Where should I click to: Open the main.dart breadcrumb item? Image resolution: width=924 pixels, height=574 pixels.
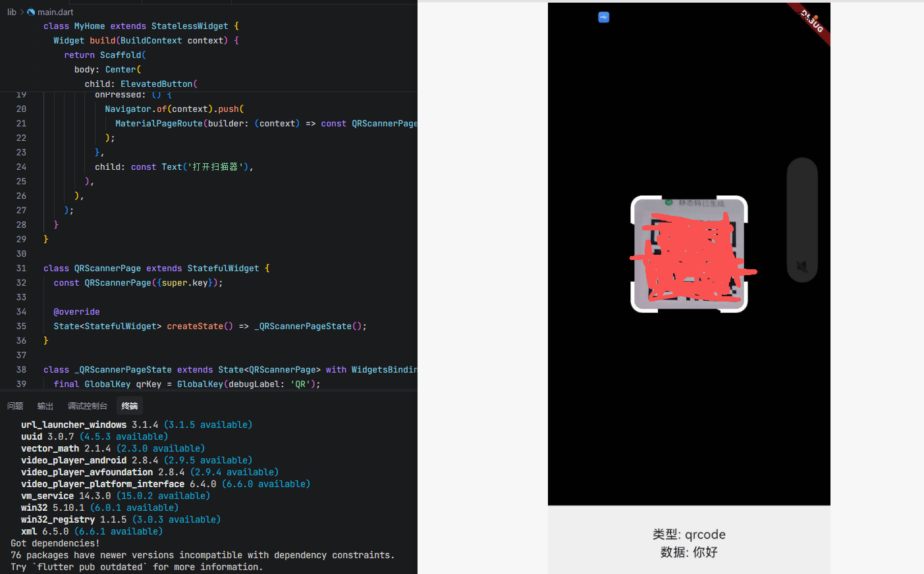coord(55,12)
